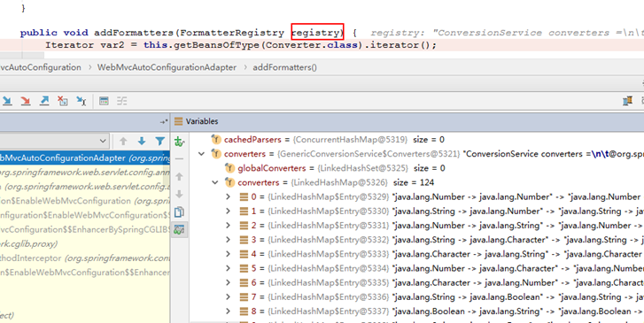Select the Variables tab title
The height and width of the screenshot is (323, 644).
[202, 121]
